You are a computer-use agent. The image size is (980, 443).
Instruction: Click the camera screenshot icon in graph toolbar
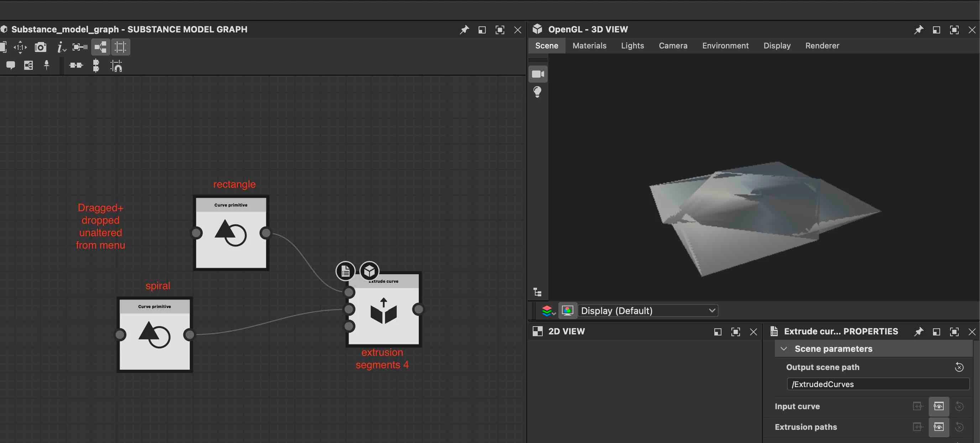click(40, 47)
